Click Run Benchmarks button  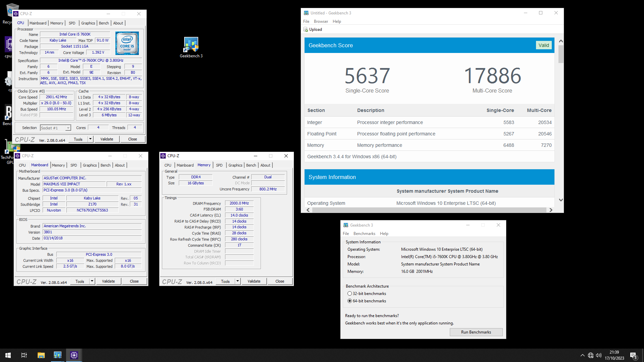pyautogui.click(x=476, y=332)
